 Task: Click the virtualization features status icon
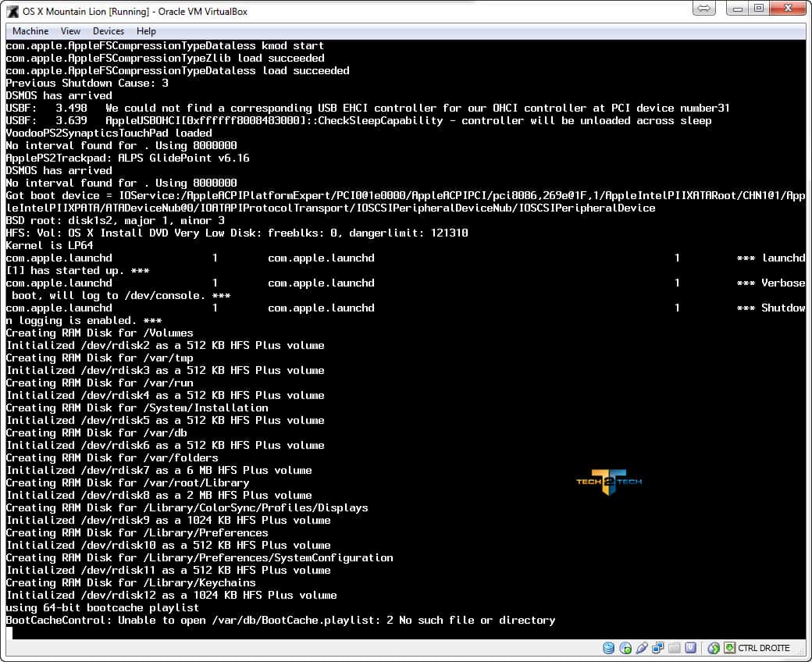pos(690,647)
